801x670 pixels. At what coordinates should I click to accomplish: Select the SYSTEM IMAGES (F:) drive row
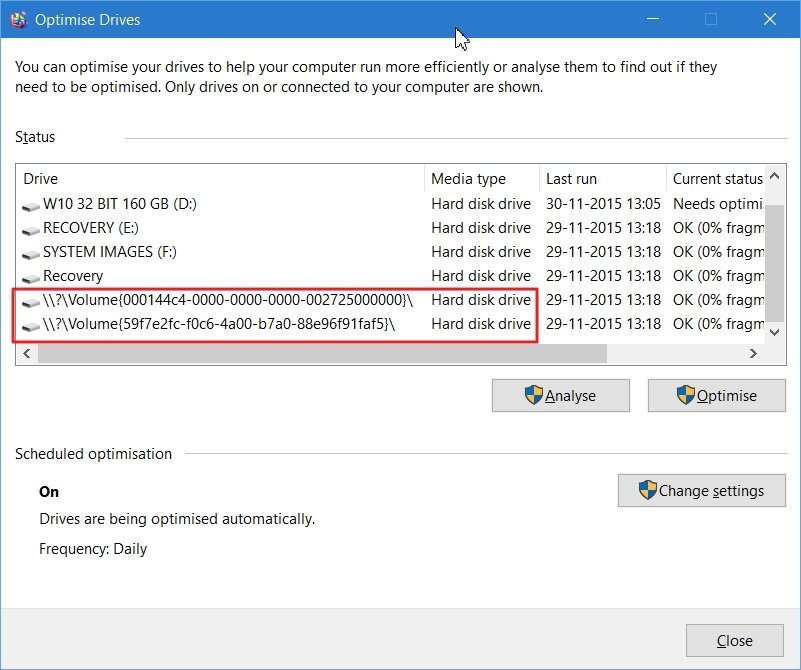(110, 252)
